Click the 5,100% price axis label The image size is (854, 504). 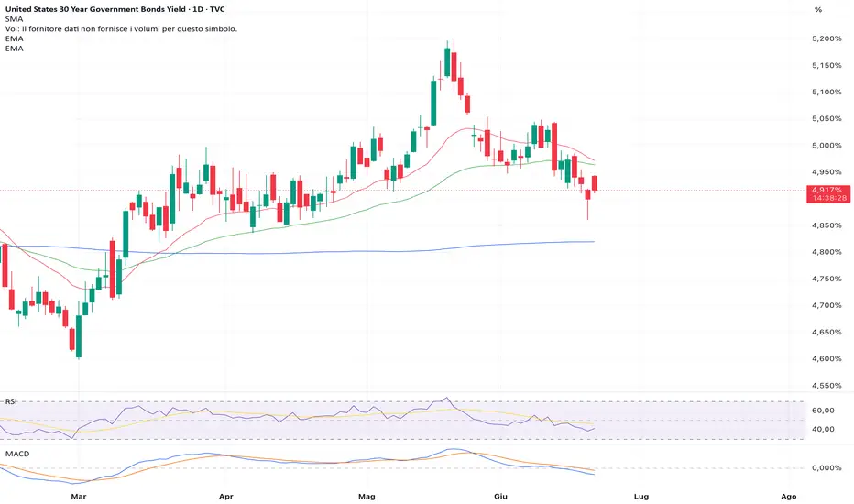[827, 92]
